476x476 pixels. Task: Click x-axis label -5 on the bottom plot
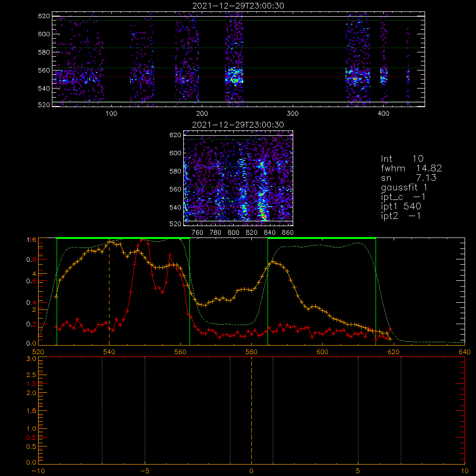[x=145, y=471]
